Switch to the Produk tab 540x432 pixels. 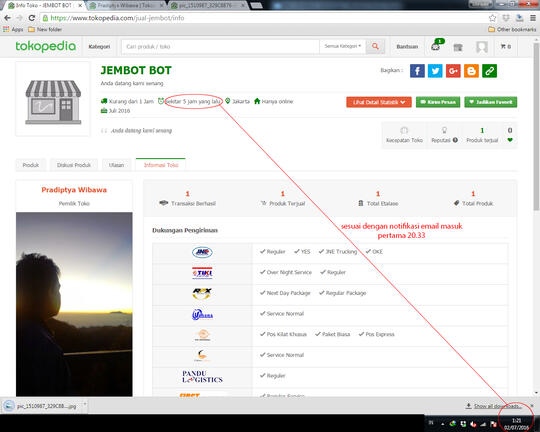tap(31, 165)
